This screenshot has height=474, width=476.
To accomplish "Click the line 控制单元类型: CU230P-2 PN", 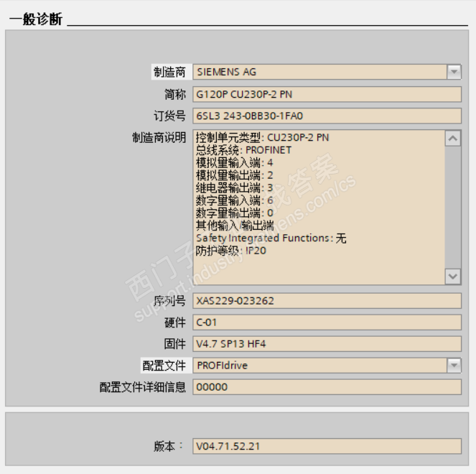I will (262, 138).
